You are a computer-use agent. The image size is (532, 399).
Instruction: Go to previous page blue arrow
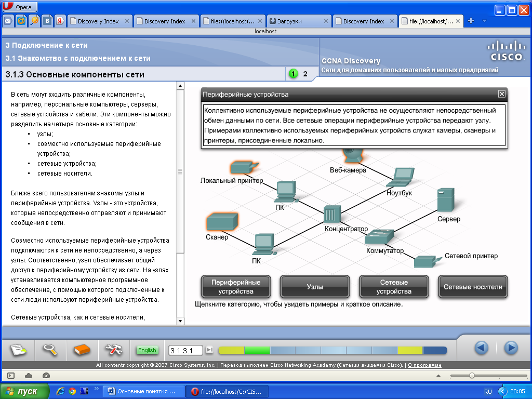481,348
